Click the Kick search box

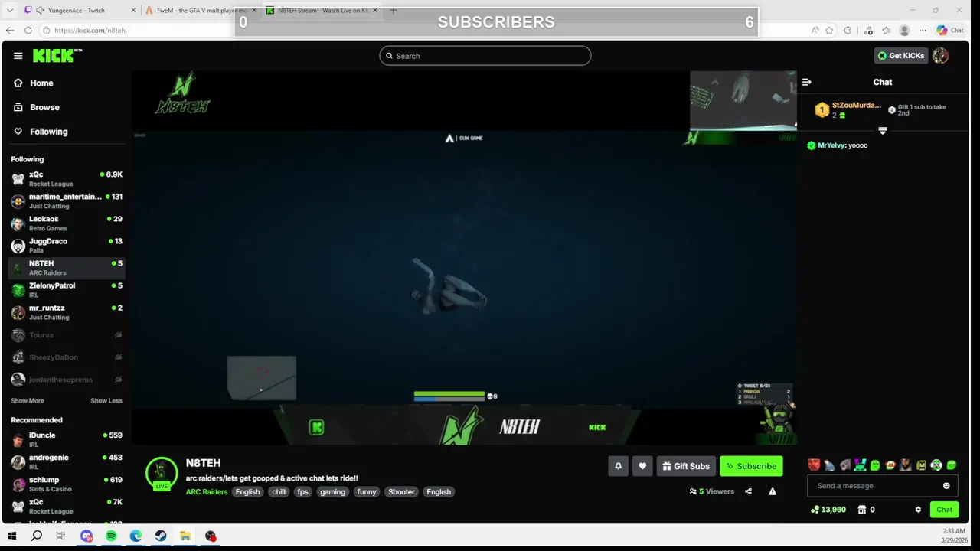coord(485,56)
